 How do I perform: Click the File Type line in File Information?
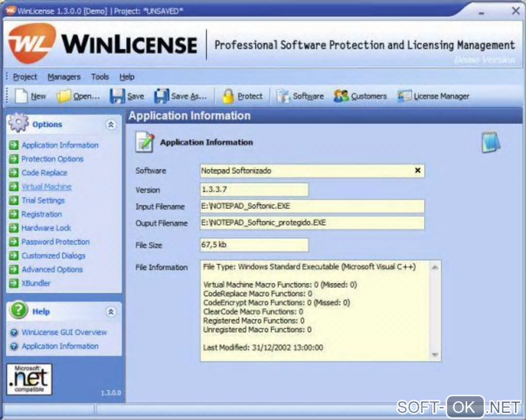(x=309, y=267)
